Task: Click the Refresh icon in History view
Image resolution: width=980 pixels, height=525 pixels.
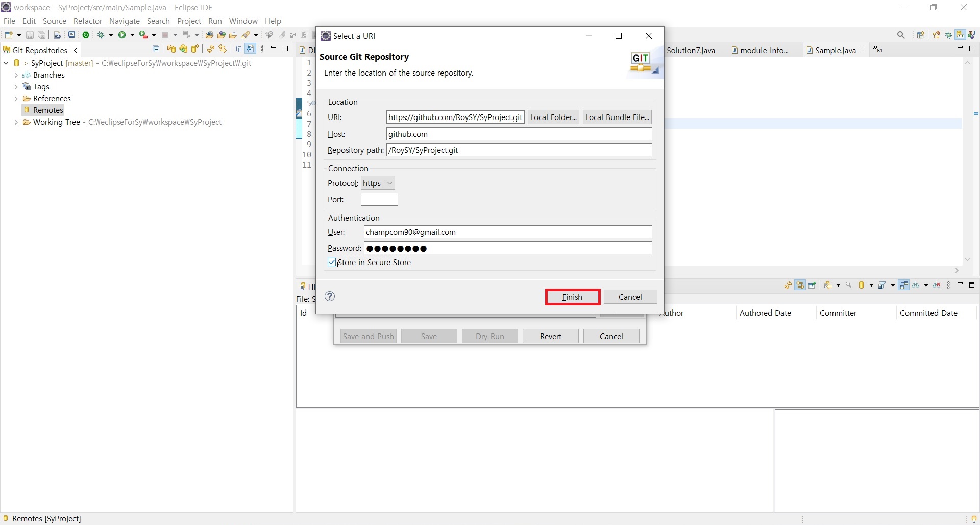Action: 789,285
